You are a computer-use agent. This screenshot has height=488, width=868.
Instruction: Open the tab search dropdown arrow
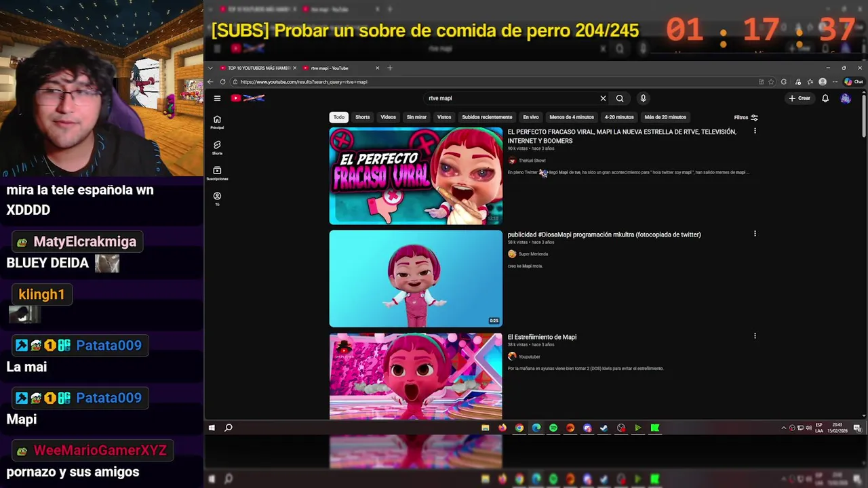point(210,68)
